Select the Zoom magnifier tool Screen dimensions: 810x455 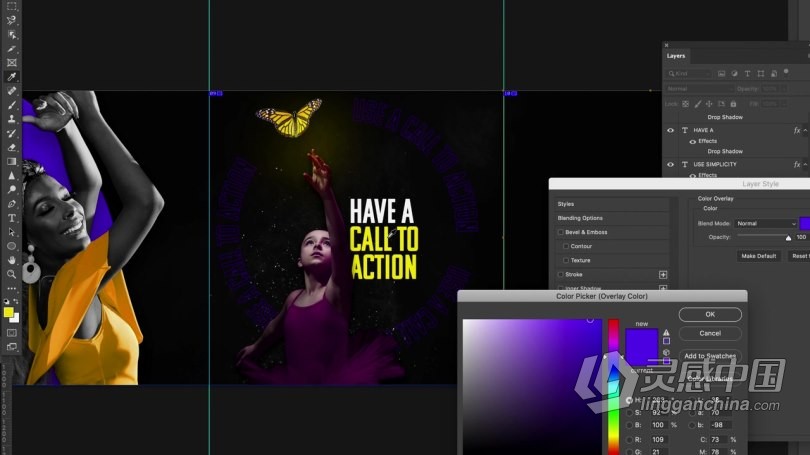(x=12, y=273)
